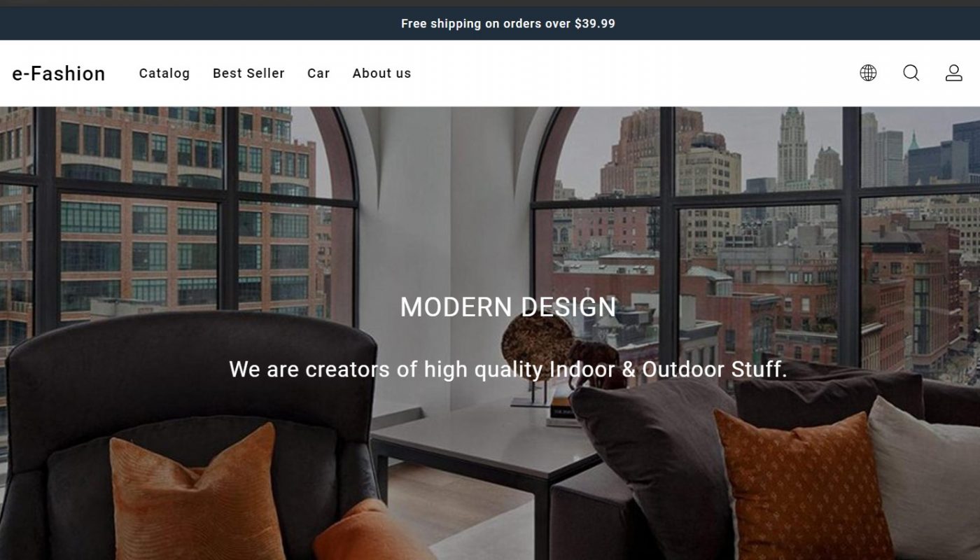Open the Catalog menu item

click(x=164, y=73)
